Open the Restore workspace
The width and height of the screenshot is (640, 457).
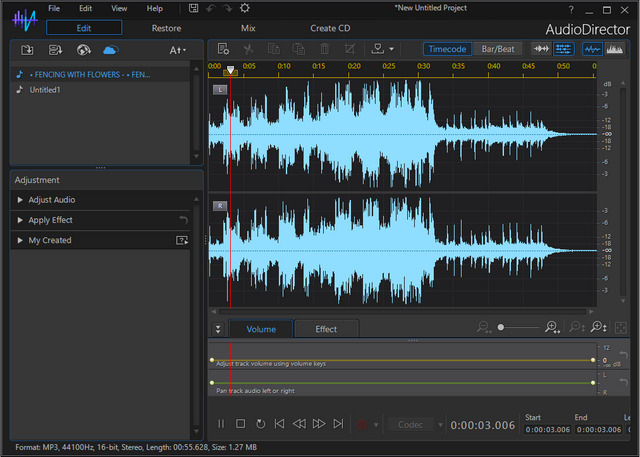[166, 28]
